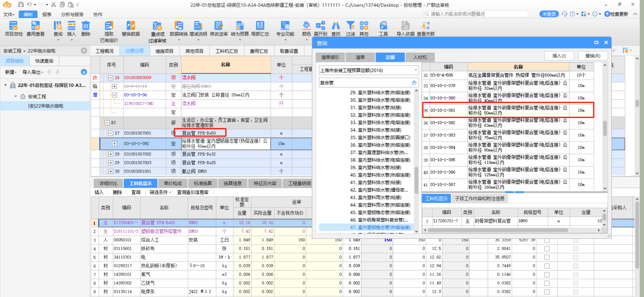Open the 局部汇总 partial summary tool
644x297 pixels.
(260, 29)
